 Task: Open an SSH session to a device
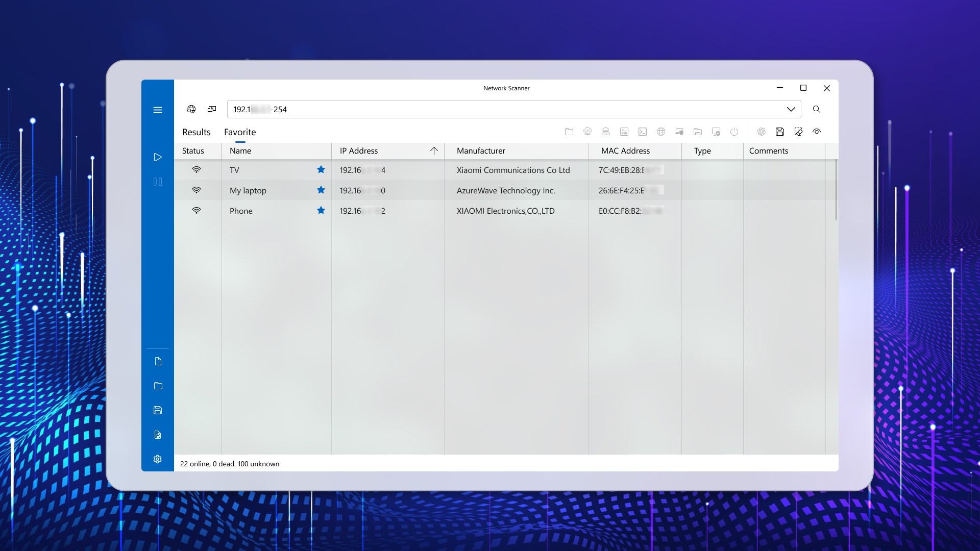pos(624,132)
